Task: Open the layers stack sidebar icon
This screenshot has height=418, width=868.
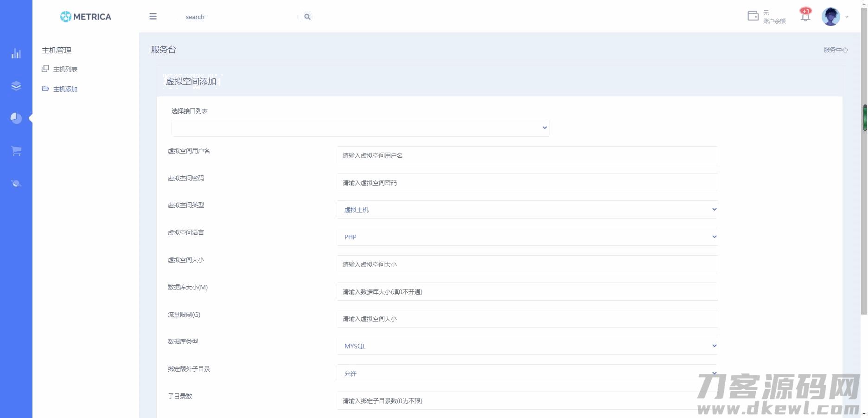Action: pyautogui.click(x=16, y=86)
